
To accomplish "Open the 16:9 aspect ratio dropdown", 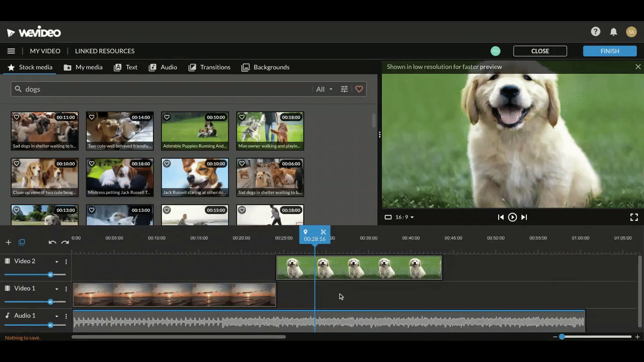I will click(399, 217).
